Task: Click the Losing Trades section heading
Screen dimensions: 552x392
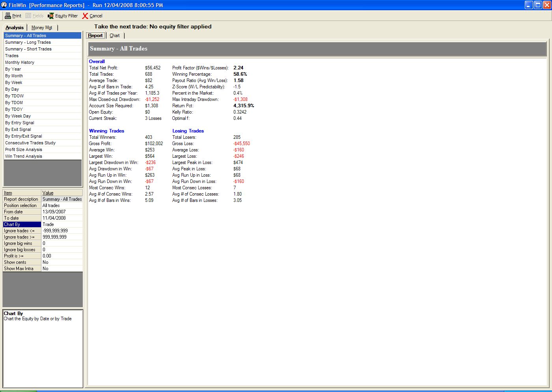Action: tap(188, 131)
